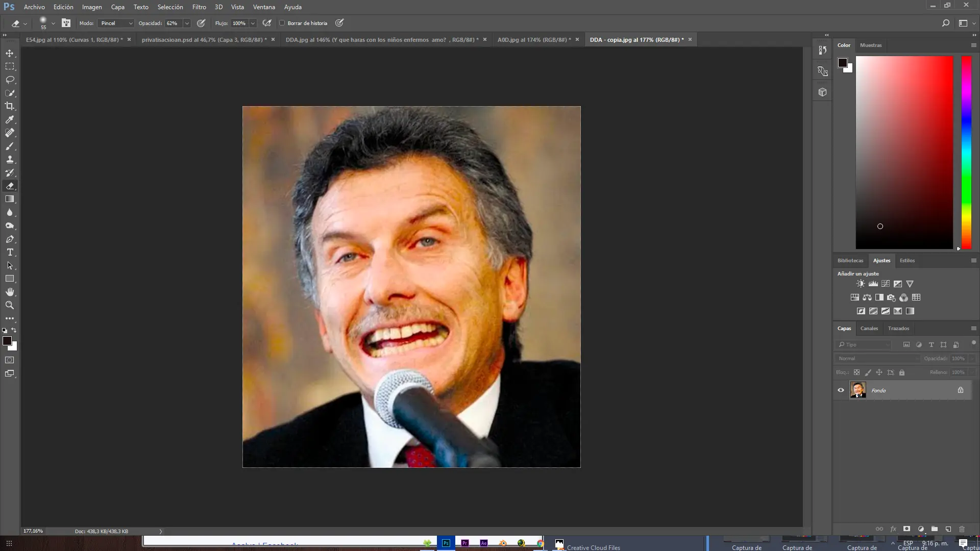Toggle pressure for opacity
This screenshot has height=551, width=980.
(x=201, y=23)
